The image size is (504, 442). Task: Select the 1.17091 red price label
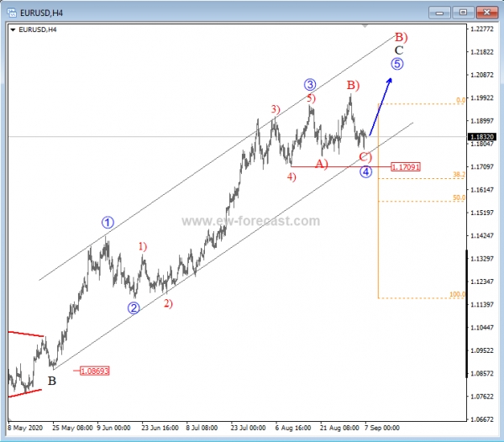pyautogui.click(x=406, y=167)
